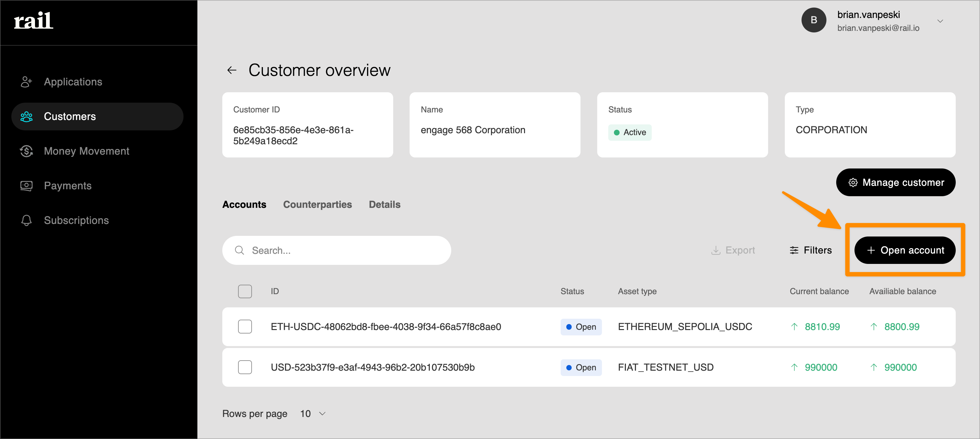Toggle the select-all checkbox in table header
This screenshot has width=980, height=439.
(245, 292)
